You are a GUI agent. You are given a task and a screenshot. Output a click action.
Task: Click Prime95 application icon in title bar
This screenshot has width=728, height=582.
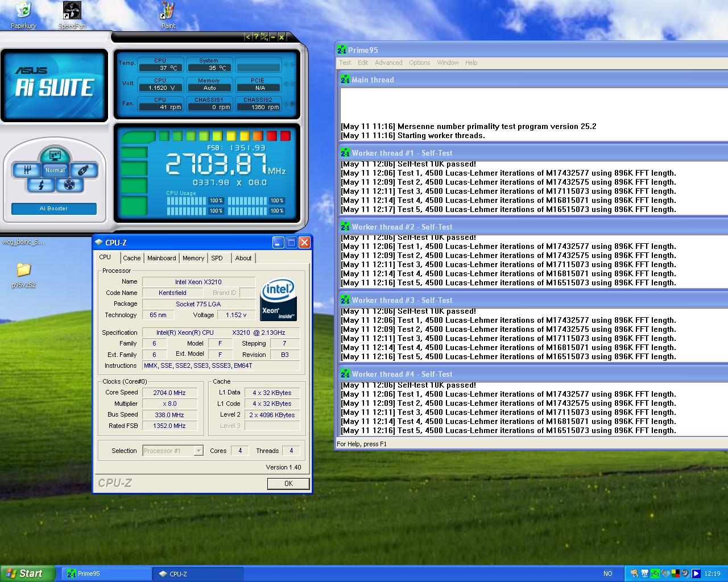(x=341, y=50)
